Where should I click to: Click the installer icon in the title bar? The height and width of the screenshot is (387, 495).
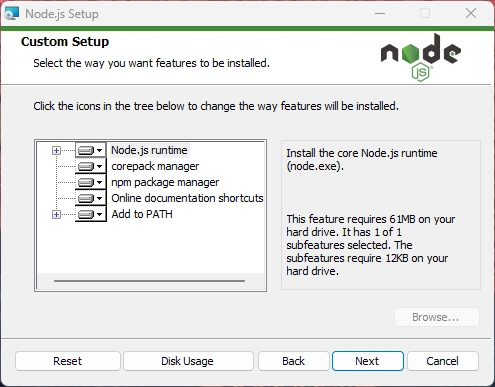(x=11, y=14)
